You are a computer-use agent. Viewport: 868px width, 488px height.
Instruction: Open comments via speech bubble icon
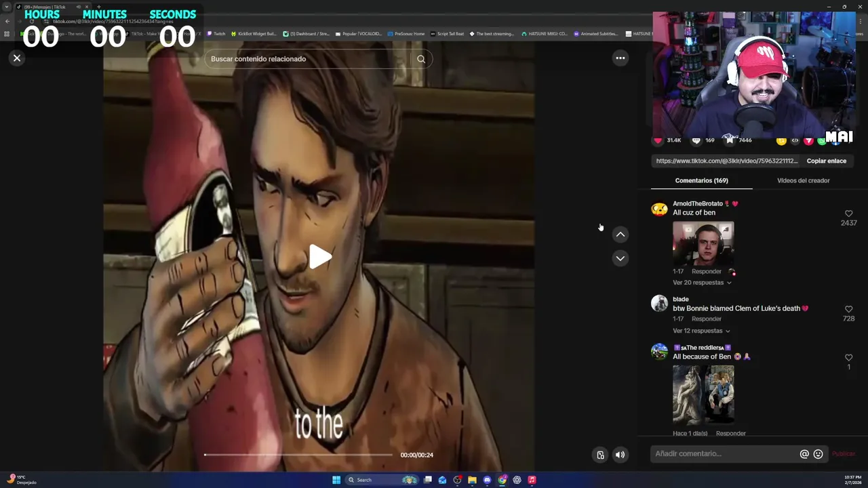(x=696, y=140)
